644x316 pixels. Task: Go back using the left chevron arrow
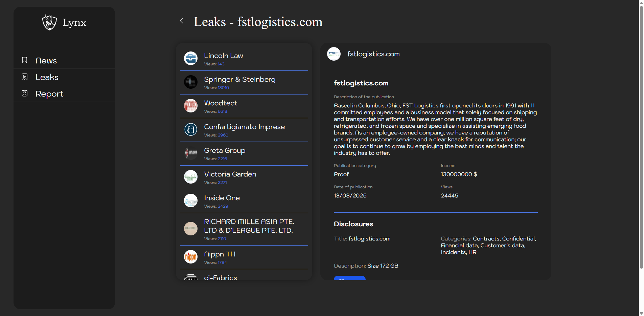(x=182, y=21)
